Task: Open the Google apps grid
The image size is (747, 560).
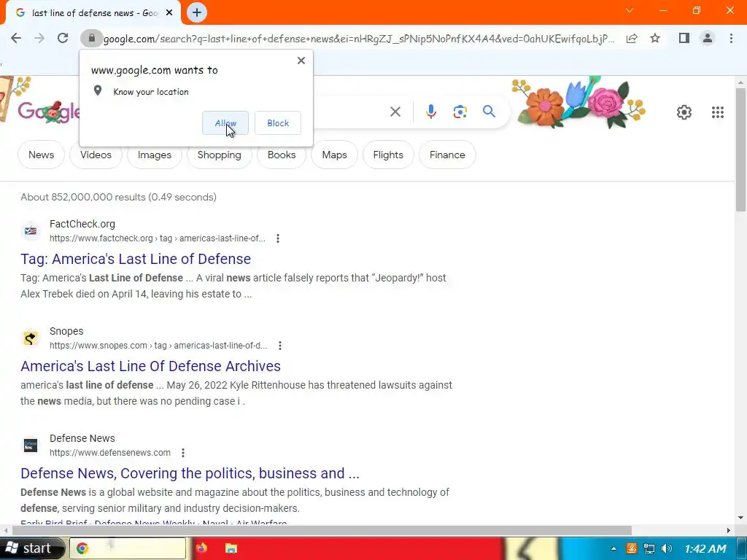Action: [718, 112]
